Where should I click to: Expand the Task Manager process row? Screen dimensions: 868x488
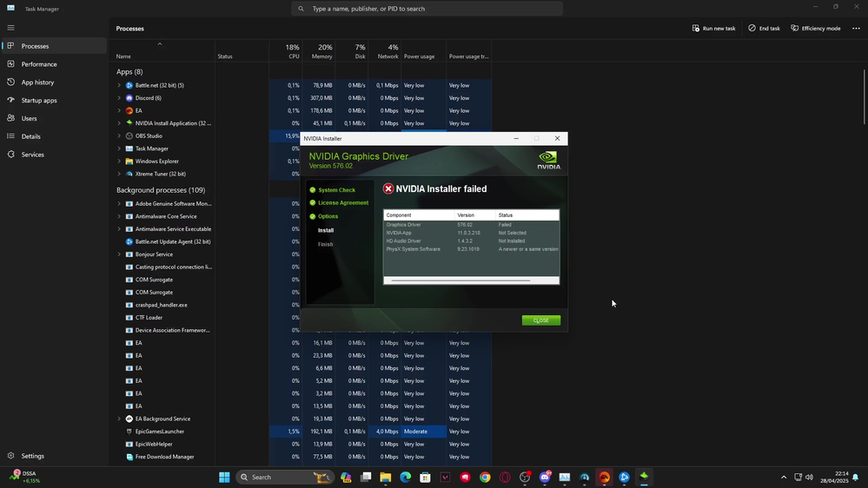(119, 148)
